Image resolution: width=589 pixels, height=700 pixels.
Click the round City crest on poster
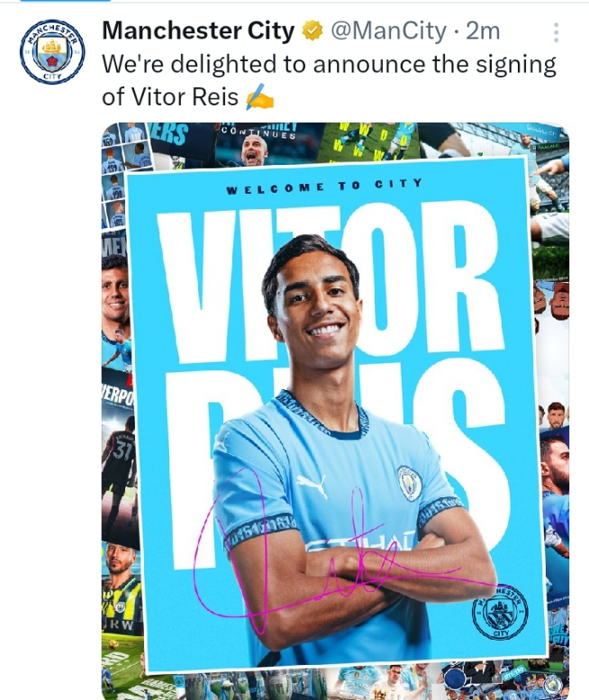point(500,612)
